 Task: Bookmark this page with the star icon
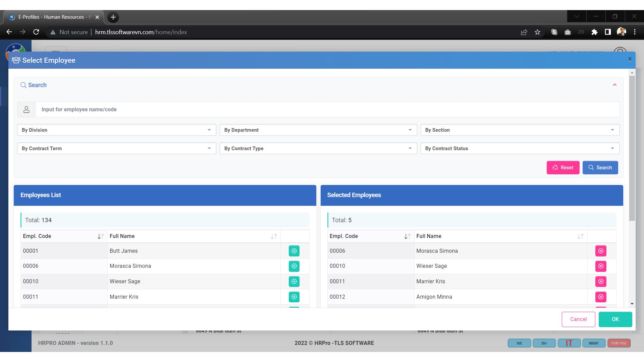pos(538,32)
